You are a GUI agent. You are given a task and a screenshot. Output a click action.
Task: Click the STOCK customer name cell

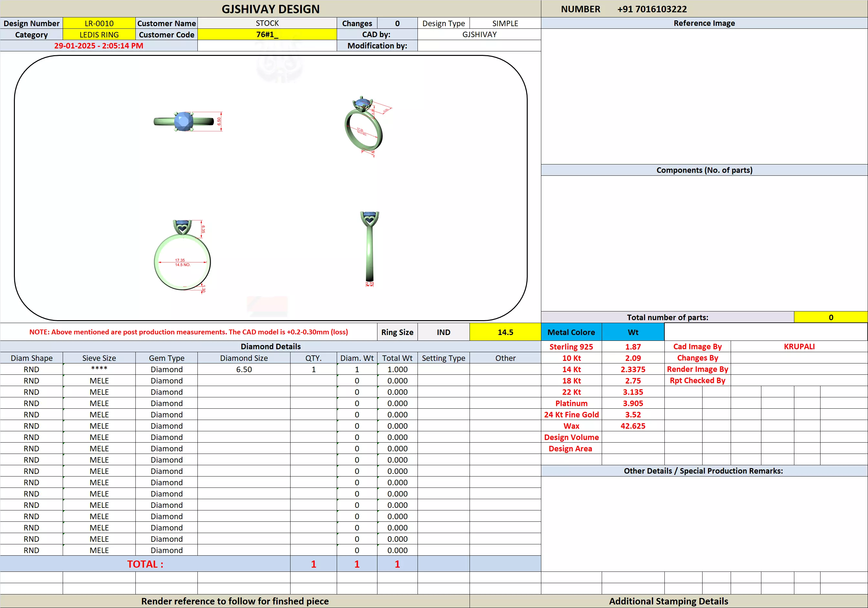tap(267, 24)
